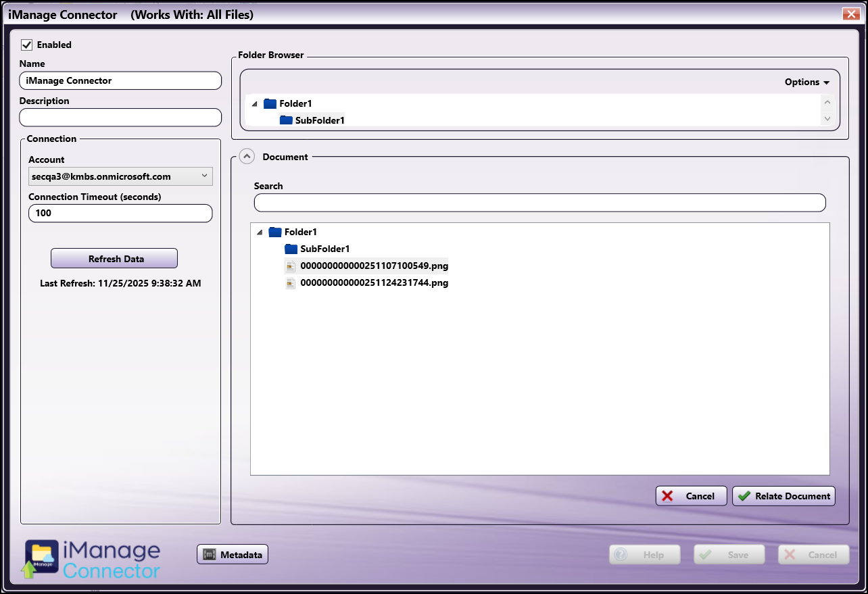
Task: Open the Account dropdown
Action: click(205, 176)
